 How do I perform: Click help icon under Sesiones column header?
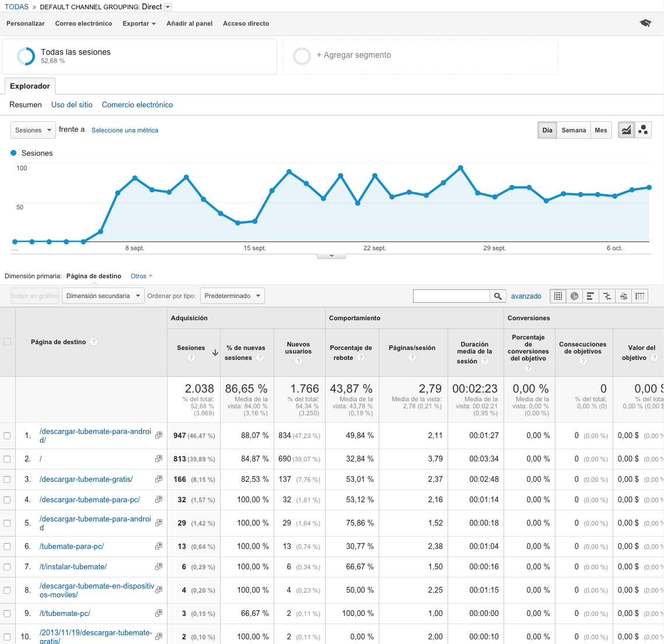[191, 358]
